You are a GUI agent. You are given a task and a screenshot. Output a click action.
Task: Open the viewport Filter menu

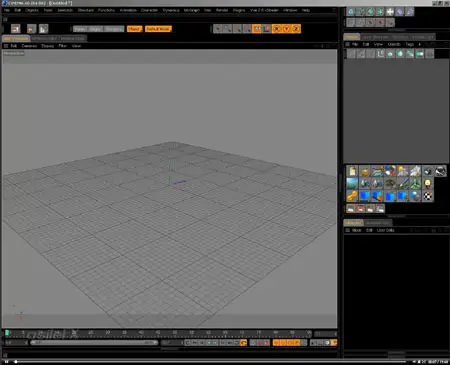coord(63,46)
